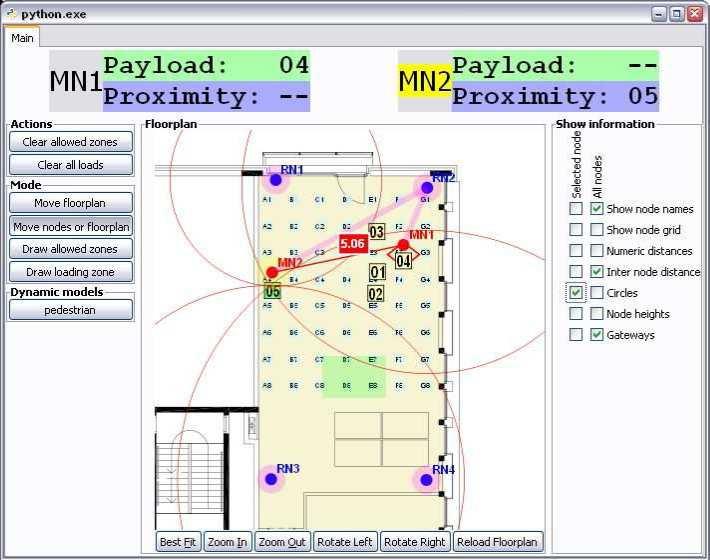710x560 pixels.
Task: Enable All nodes Node heights checkbox
Action: click(x=597, y=313)
